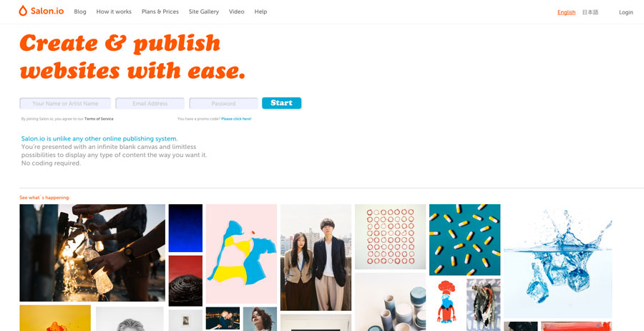
Task: Click the promo code 'Please click here!' link
Action: point(236,119)
